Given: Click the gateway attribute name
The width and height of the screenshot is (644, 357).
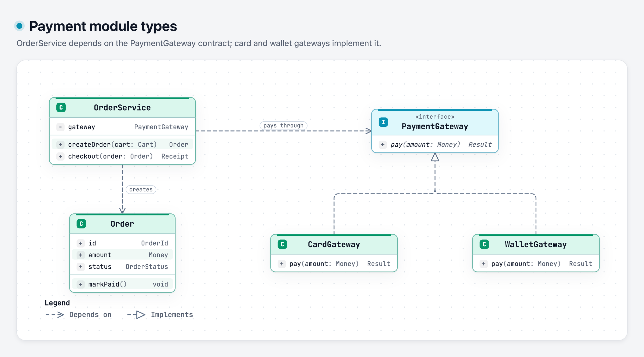Looking at the screenshot, I should pos(82,127).
